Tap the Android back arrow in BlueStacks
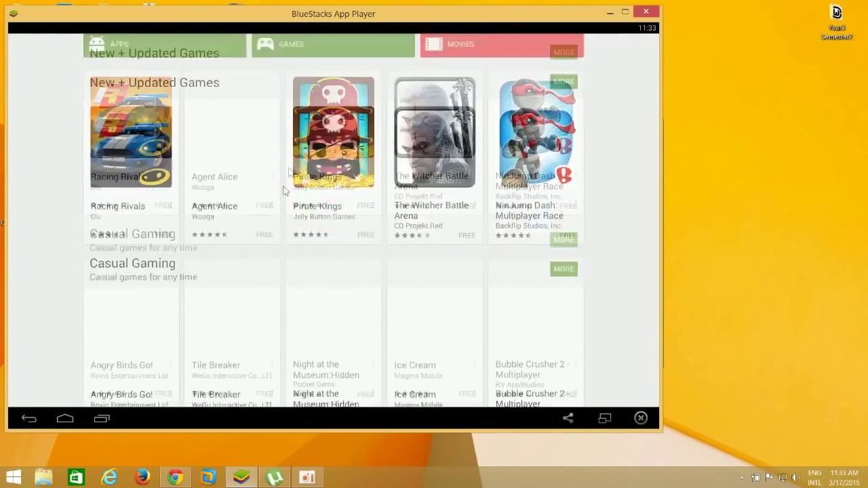Viewport: 868px width, 488px height. [28, 419]
